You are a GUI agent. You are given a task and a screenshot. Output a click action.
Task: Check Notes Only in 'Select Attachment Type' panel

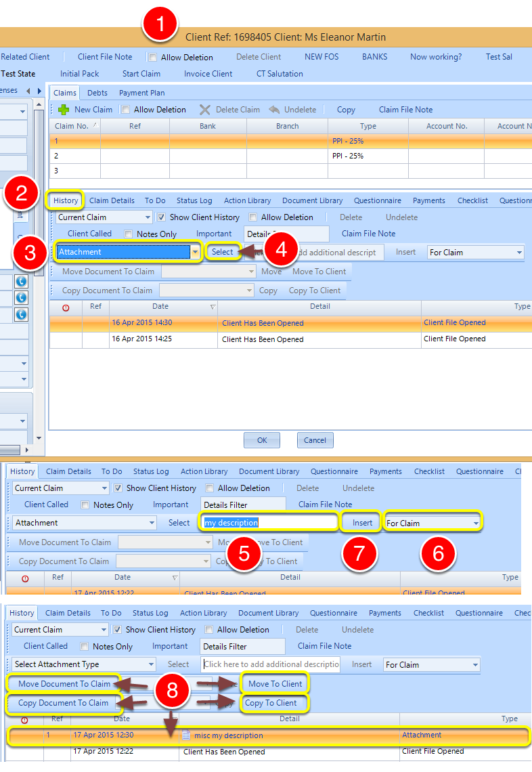coord(84,647)
